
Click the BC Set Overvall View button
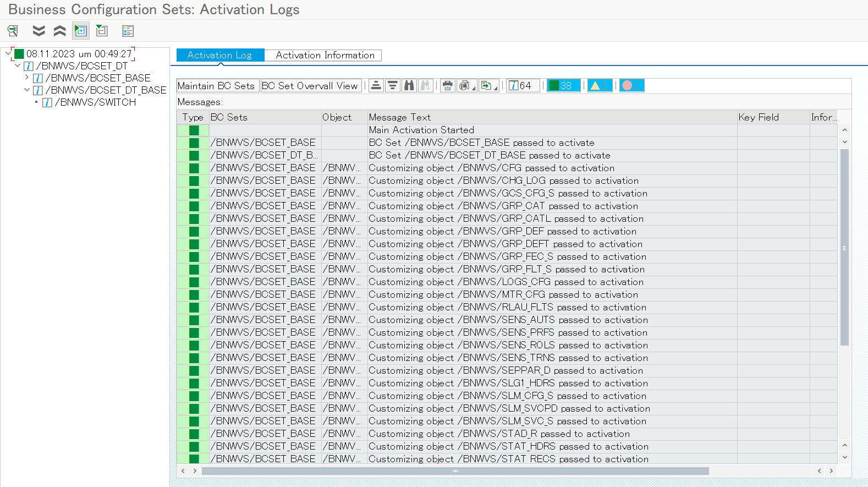point(310,85)
